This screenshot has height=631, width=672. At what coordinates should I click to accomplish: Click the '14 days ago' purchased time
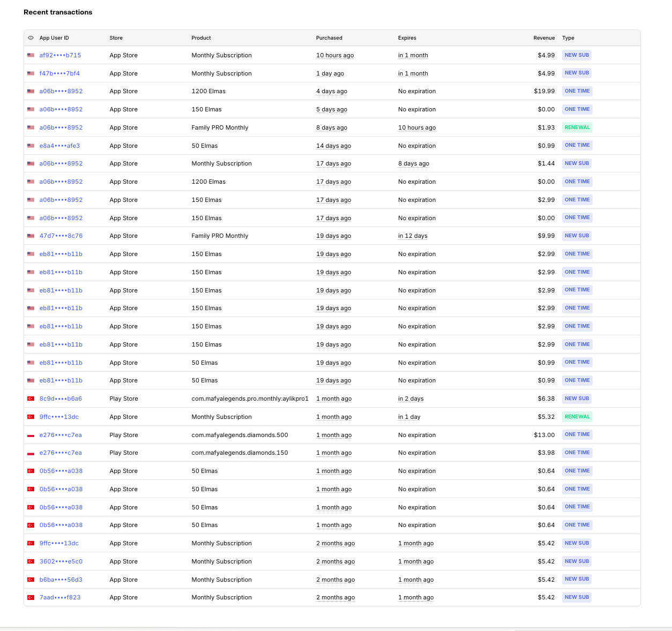[333, 146]
